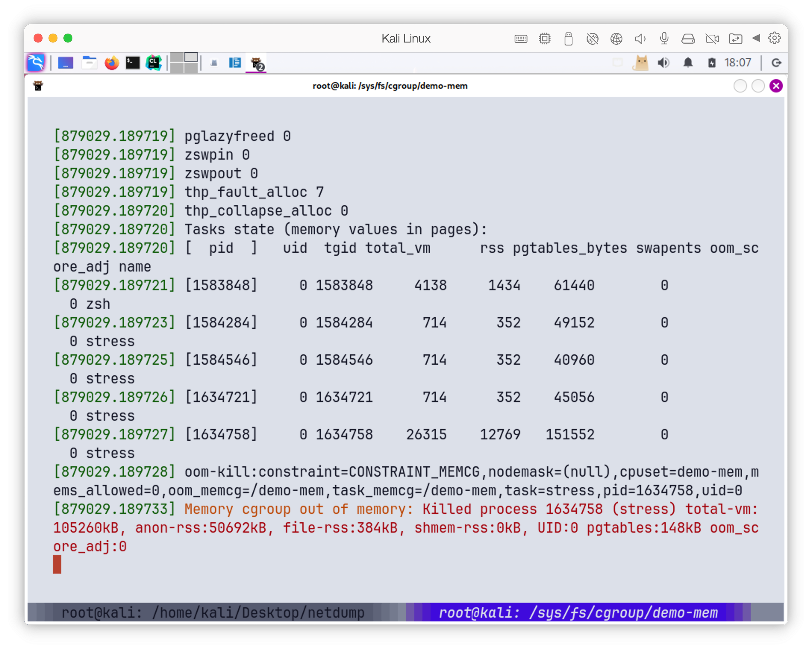This screenshot has width=812, height=649.
Task: Click 'Kali Linux' VM window title
Action: click(406, 38)
